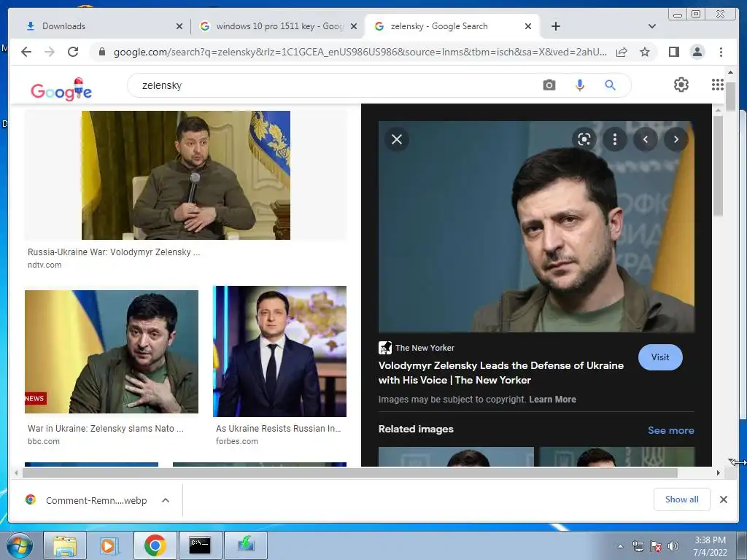747x560 pixels.
Task: Open the Chrome three-dot menu
Action: click(x=721, y=52)
